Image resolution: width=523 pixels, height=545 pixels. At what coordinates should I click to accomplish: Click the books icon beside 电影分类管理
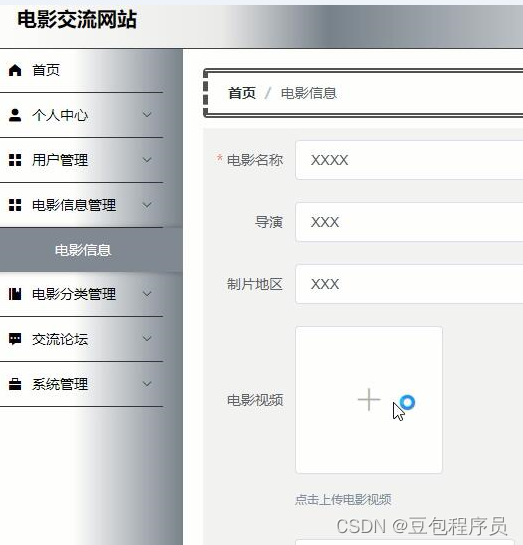pos(15,294)
